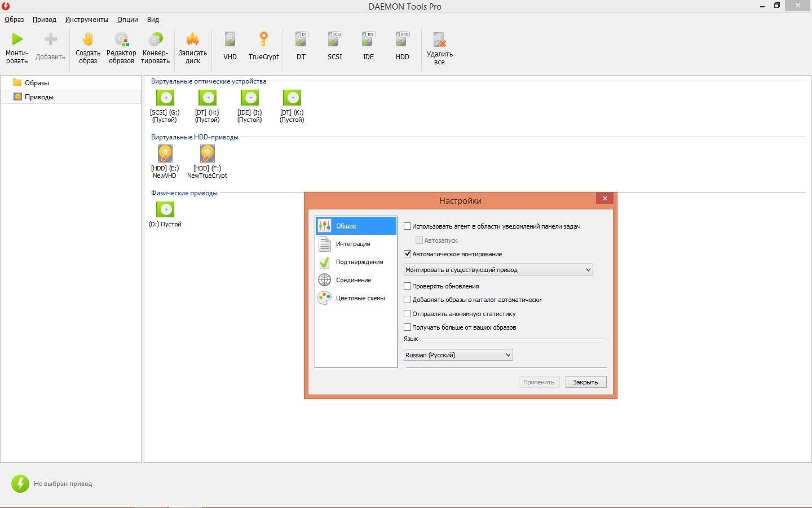
Task: Select the [IDE] (I:) virtual drive
Action: (x=249, y=106)
